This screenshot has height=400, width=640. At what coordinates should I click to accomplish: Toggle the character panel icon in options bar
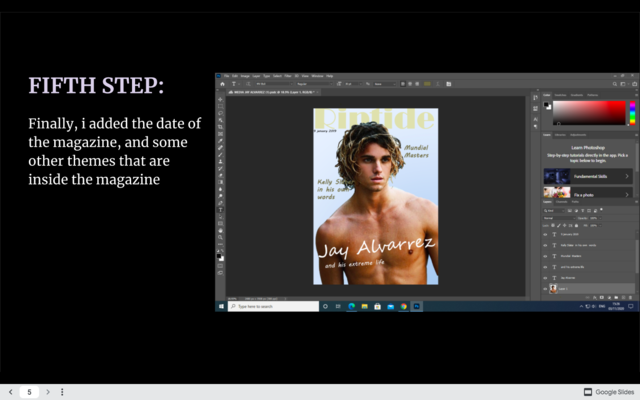[x=449, y=84]
